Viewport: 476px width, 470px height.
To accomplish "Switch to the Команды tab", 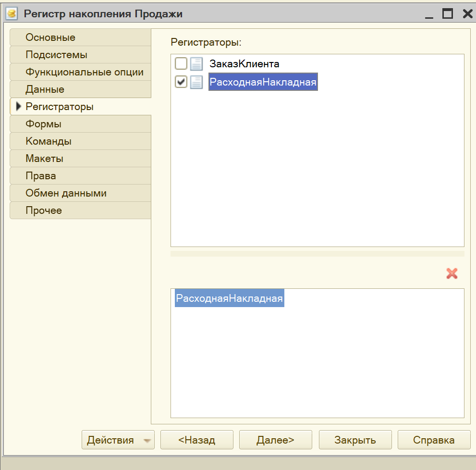I will pos(80,141).
